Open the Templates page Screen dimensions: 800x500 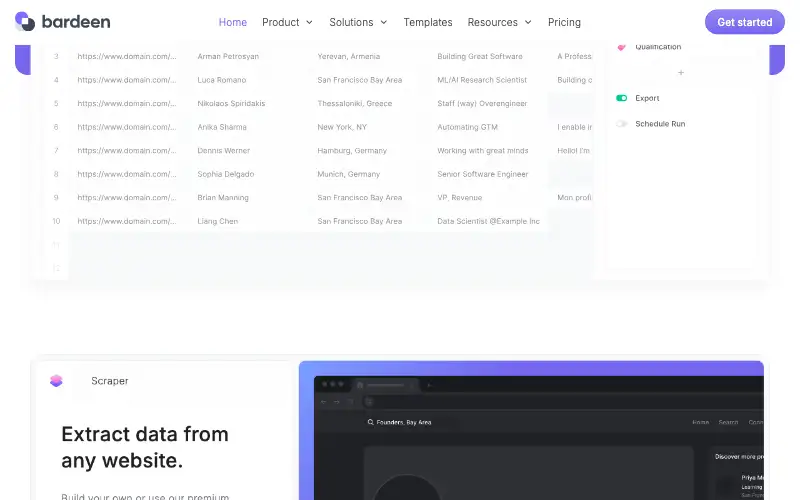point(428,22)
